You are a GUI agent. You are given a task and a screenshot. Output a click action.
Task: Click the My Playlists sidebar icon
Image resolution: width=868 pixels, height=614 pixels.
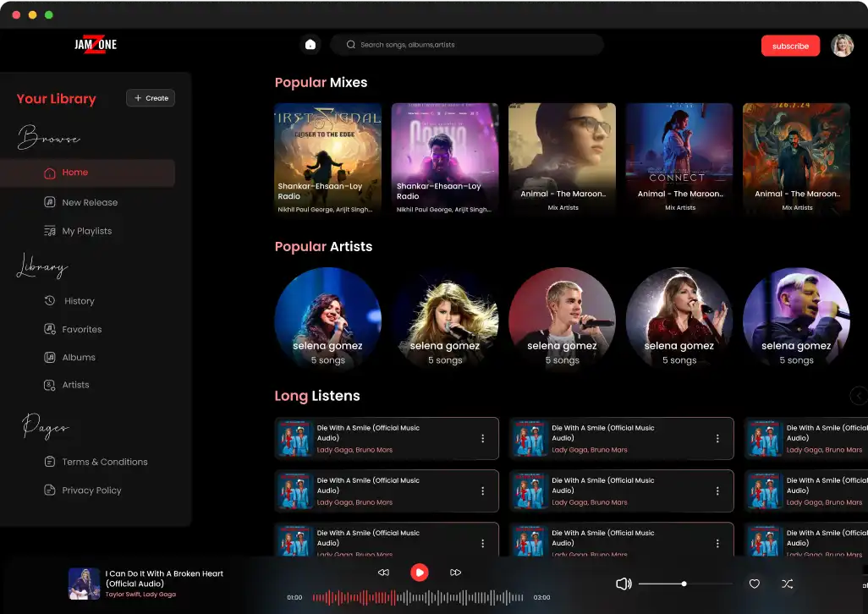pos(49,231)
